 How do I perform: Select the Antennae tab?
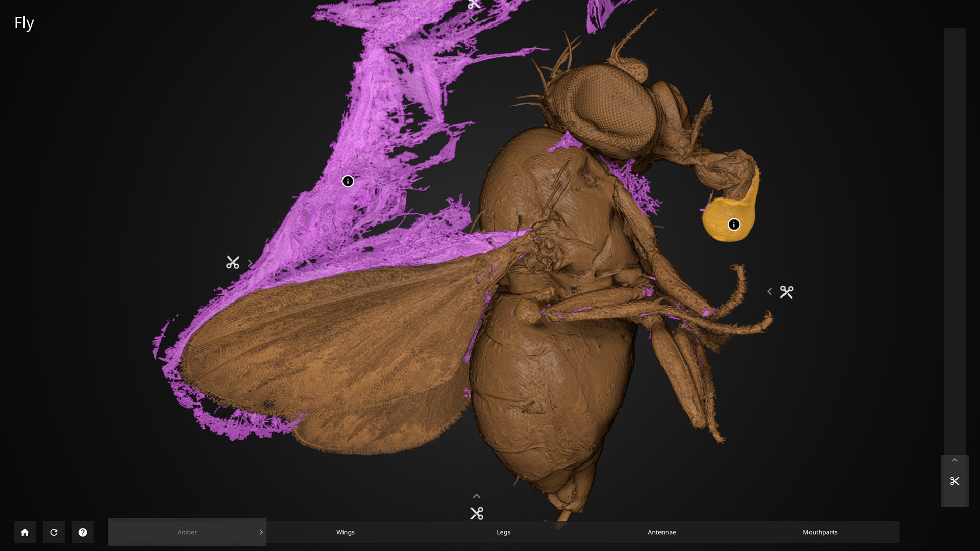[x=661, y=532]
